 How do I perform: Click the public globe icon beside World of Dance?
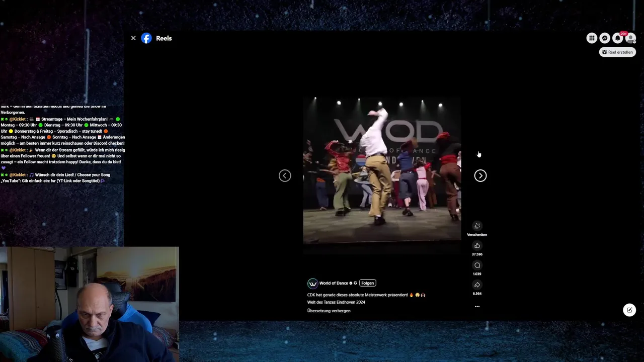355,283
